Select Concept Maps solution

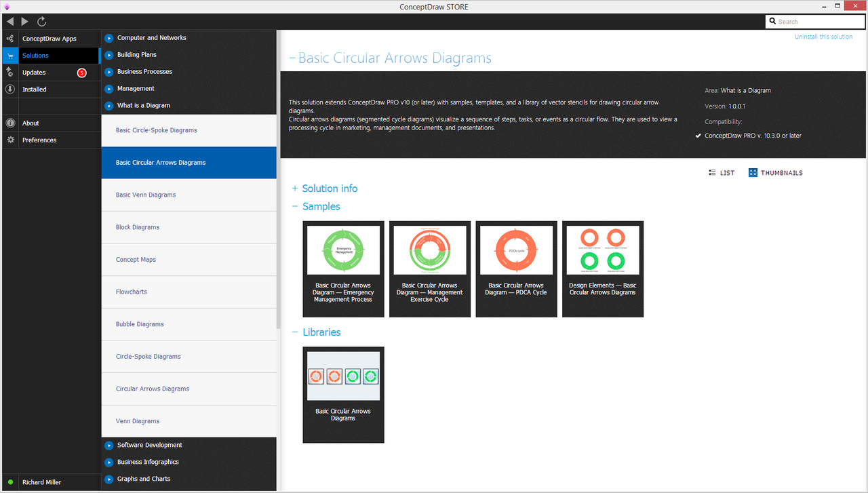(189, 260)
